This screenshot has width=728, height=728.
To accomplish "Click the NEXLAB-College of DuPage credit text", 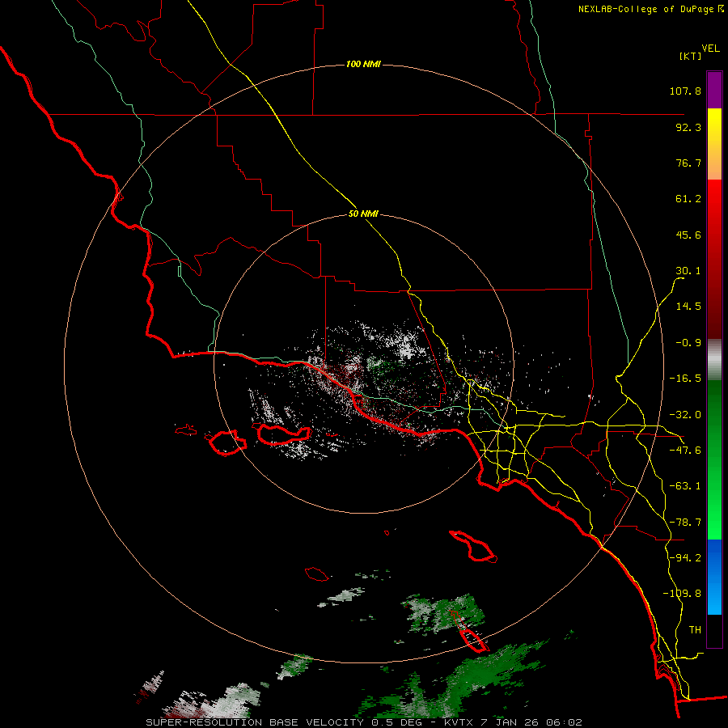I will coord(651,9).
